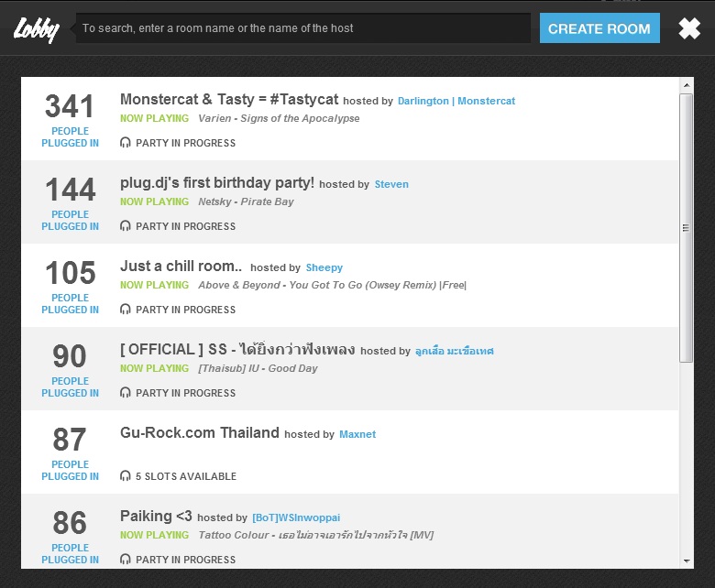Click headphone icon in first birthday party room

125,226
